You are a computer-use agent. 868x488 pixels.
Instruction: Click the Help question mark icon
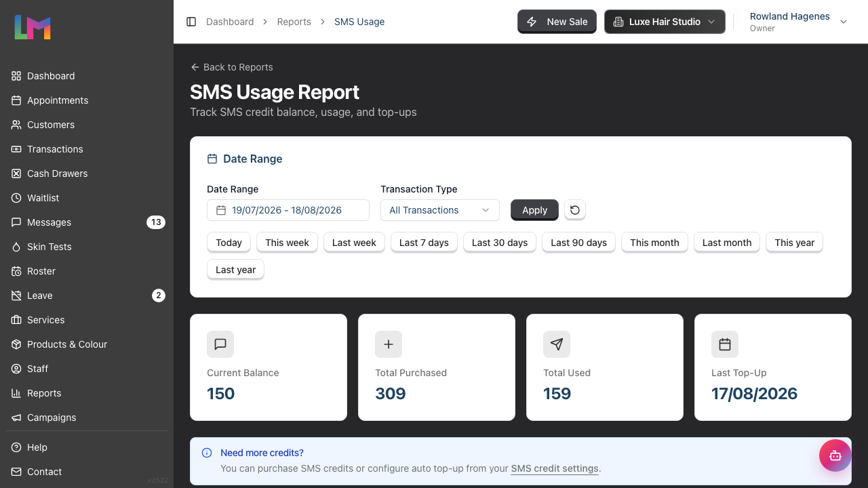[x=16, y=447]
